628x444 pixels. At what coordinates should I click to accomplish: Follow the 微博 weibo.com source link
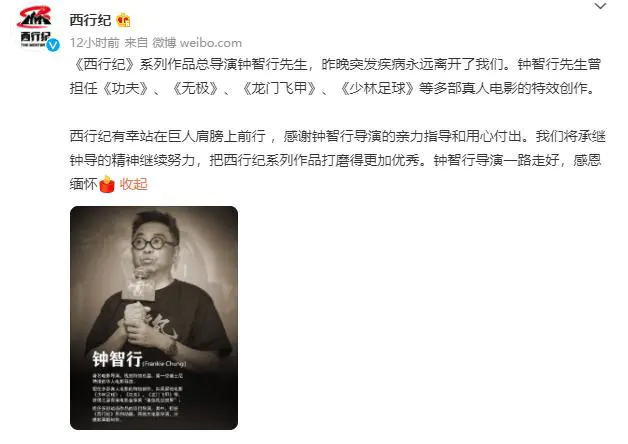click(x=197, y=42)
